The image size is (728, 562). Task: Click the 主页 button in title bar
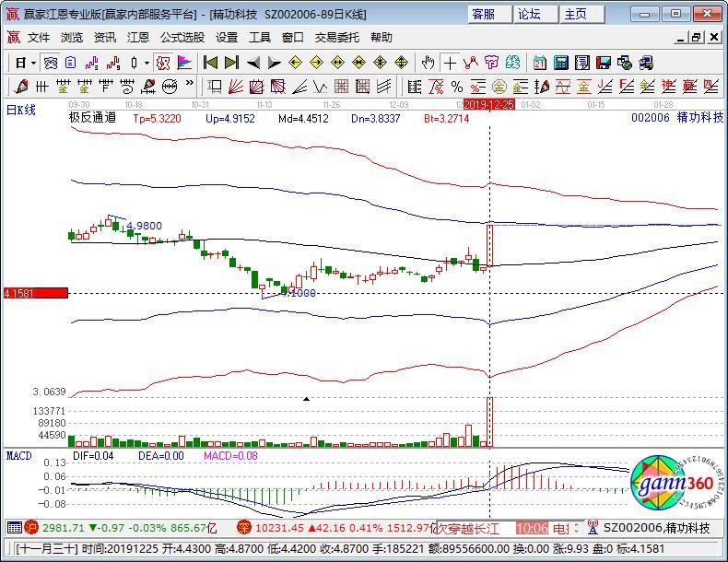pos(581,15)
